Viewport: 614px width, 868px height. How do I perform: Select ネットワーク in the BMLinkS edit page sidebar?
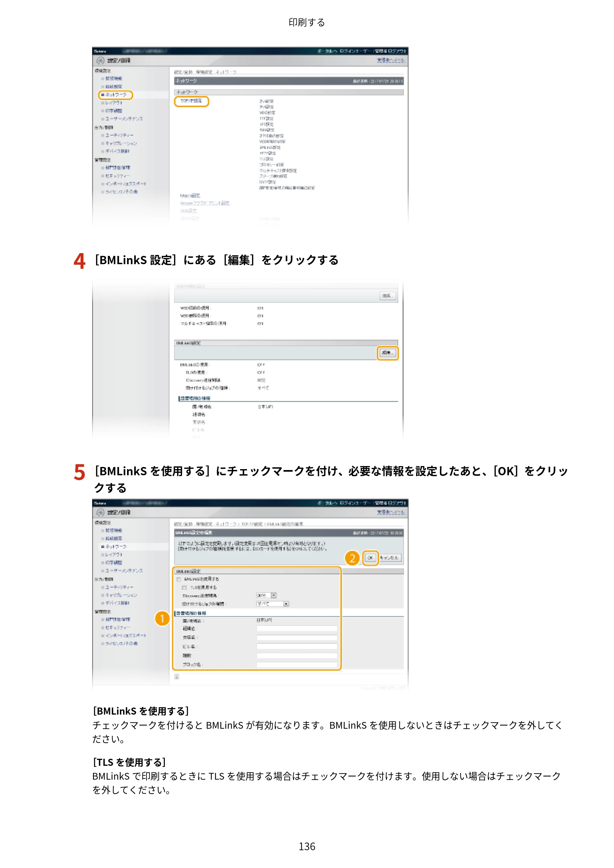click(116, 547)
